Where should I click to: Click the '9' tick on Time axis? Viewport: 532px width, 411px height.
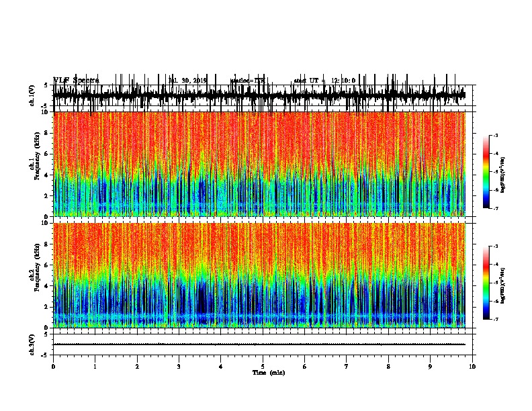tap(430, 367)
